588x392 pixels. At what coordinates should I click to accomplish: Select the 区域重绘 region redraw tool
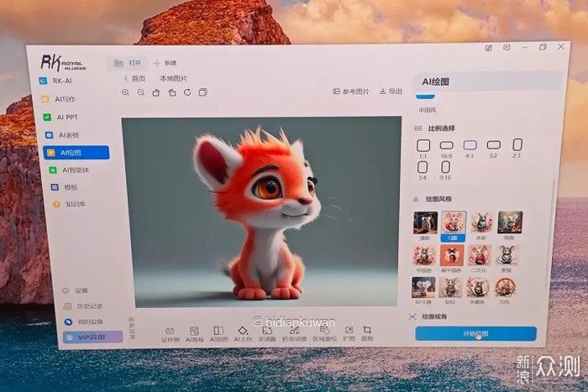pyautogui.click(x=324, y=333)
